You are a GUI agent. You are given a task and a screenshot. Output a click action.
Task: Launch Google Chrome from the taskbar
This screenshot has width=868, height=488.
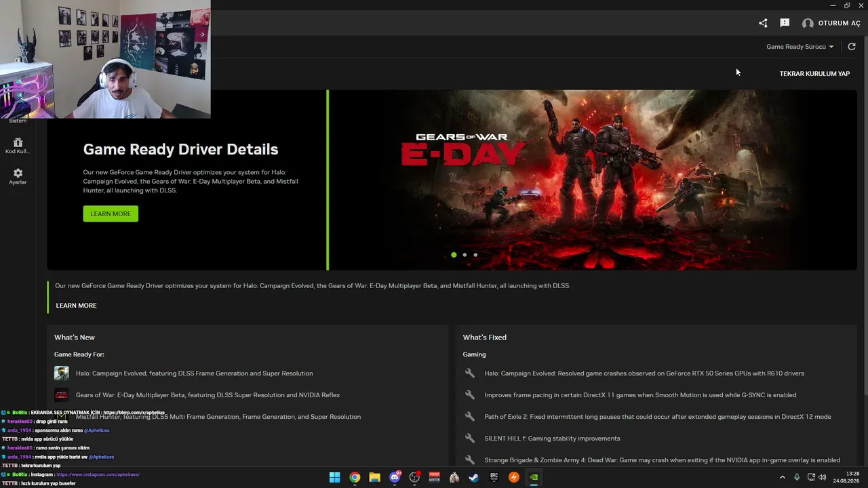click(x=355, y=477)
